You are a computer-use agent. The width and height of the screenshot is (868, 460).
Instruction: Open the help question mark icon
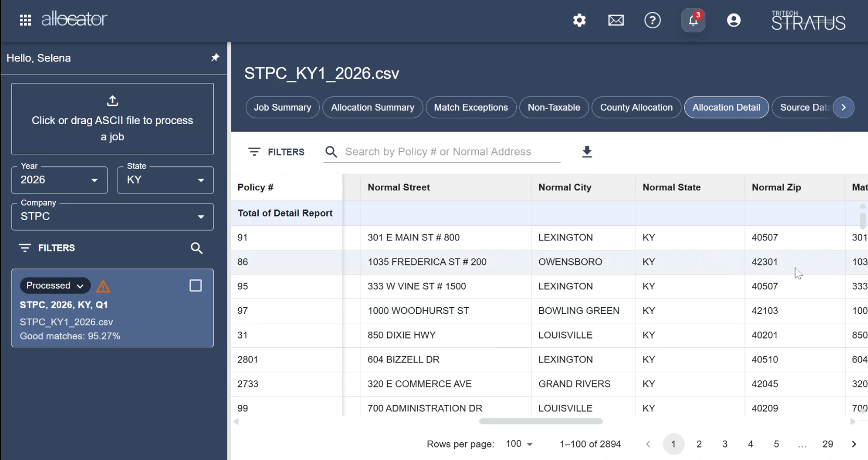pos(652,20)
